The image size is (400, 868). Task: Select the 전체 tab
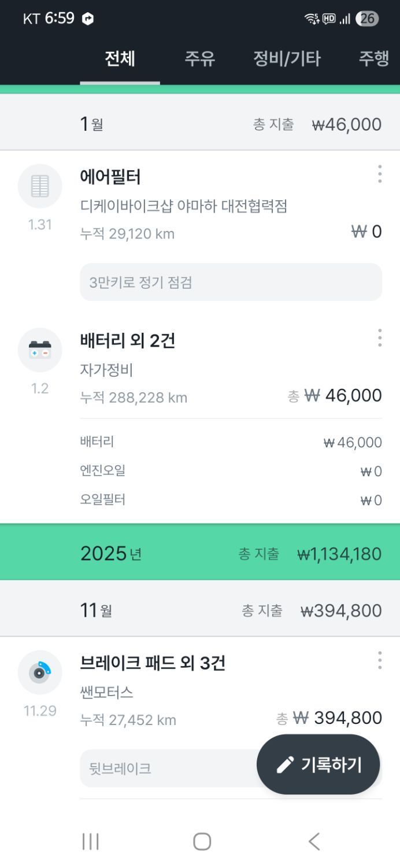[120, 59]
